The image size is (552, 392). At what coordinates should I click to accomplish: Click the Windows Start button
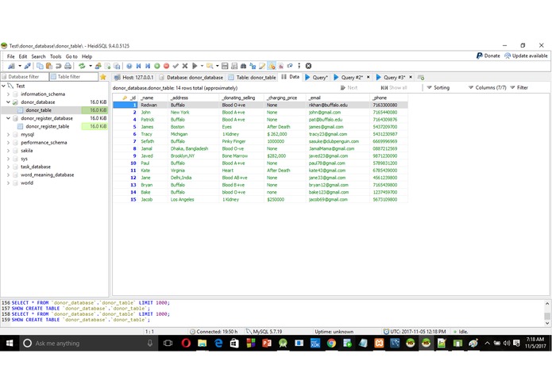tap(10, 343)
